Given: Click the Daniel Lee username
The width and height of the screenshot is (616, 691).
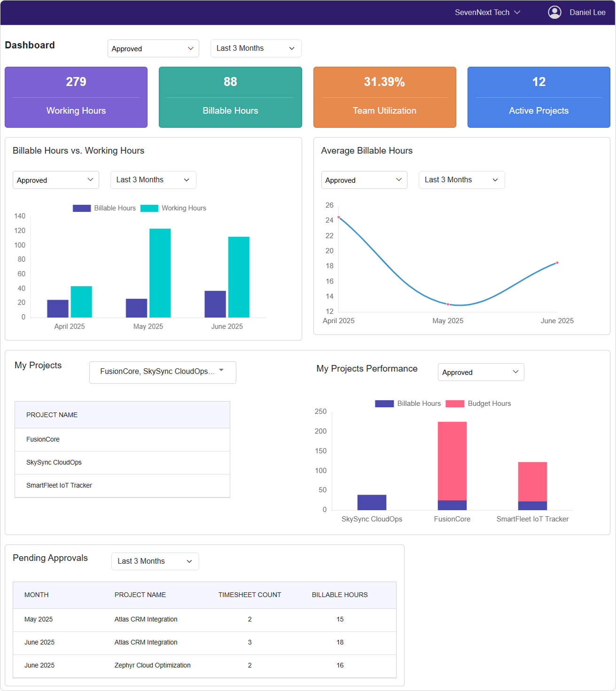Looking at the screenshot, I should (x=587, y=12).
